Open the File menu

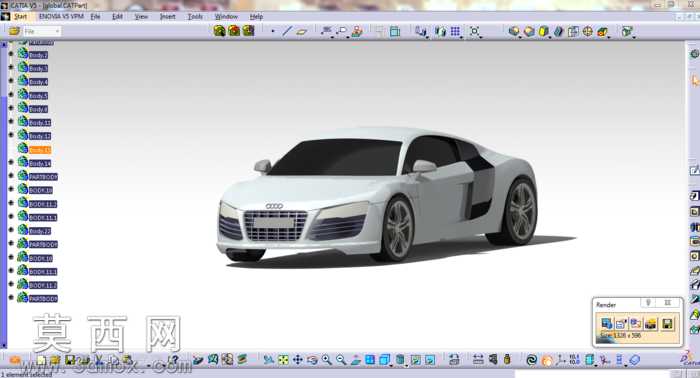pyautogui.click(x=96, y=17)
